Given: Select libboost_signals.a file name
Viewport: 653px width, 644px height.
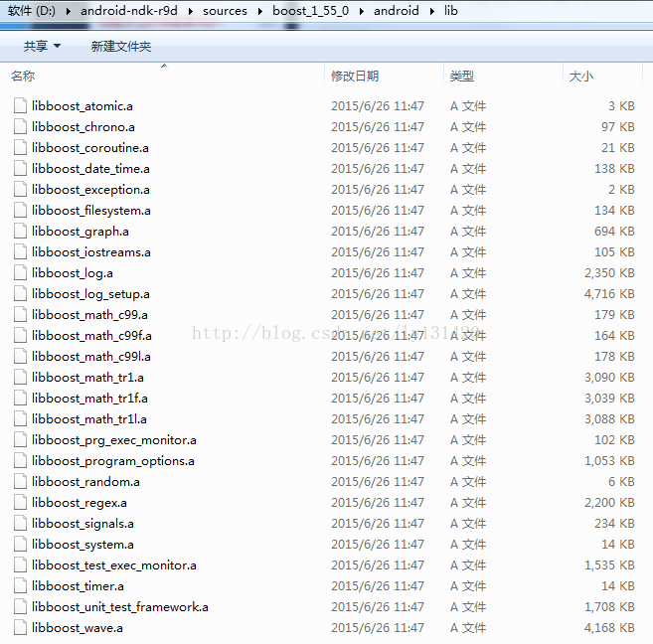Looking at the screenshot, I should tap(82, 524).
